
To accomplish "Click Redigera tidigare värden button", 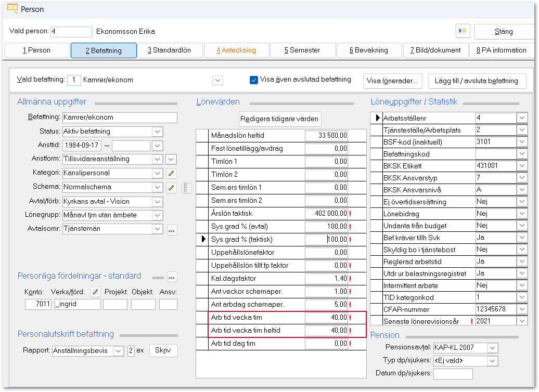I will [279, 119].
